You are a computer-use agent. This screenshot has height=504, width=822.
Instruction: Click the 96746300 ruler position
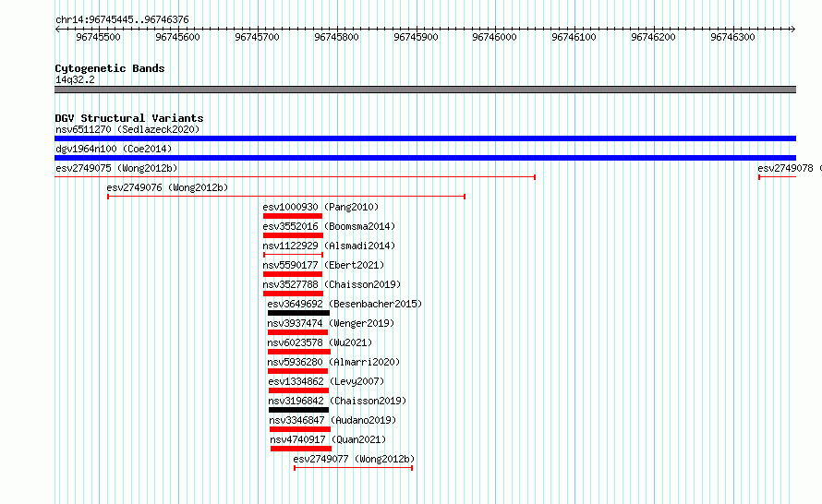pyautogui.click(x=733, y=37)
